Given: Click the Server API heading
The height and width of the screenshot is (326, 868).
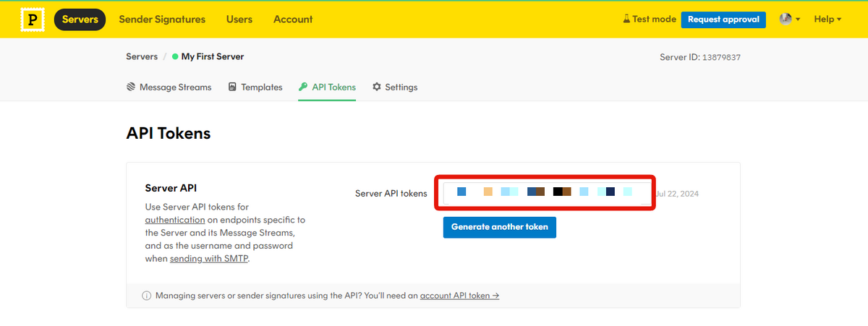Looking at the screenshot, I should (x=171, y=188).
